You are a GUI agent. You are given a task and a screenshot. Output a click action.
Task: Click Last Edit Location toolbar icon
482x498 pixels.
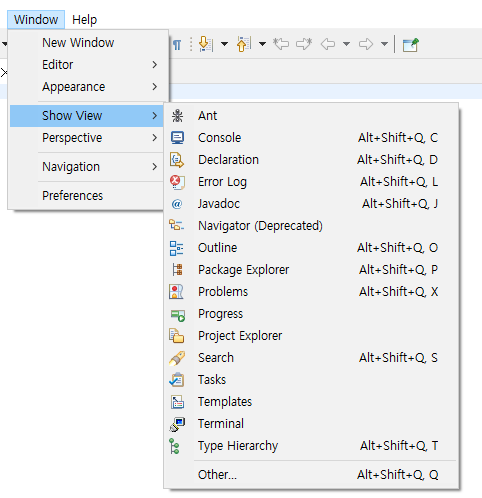pos(281,44)
